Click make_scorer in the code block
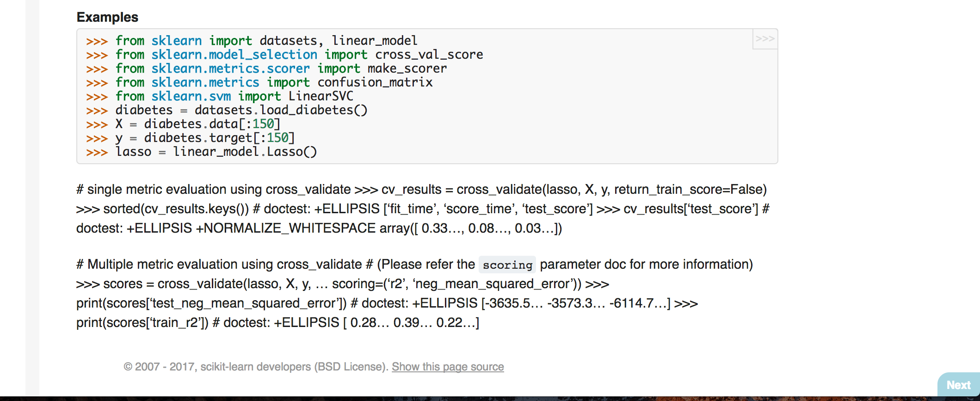Viewport: 980px width, 401px height. pos(407,68)
